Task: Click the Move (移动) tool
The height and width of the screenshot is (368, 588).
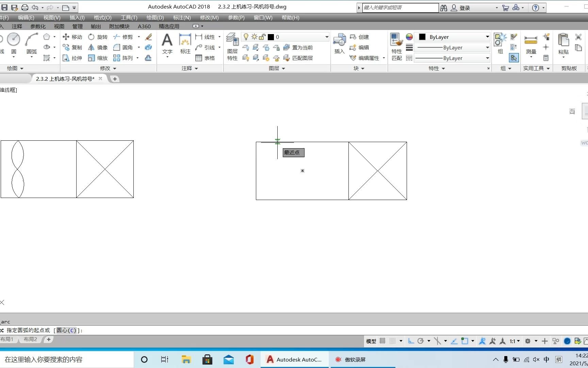Action: (72, 37)
